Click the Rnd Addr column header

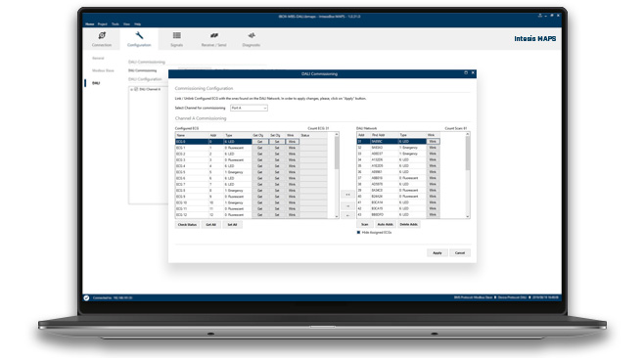[x=385, y=135]
